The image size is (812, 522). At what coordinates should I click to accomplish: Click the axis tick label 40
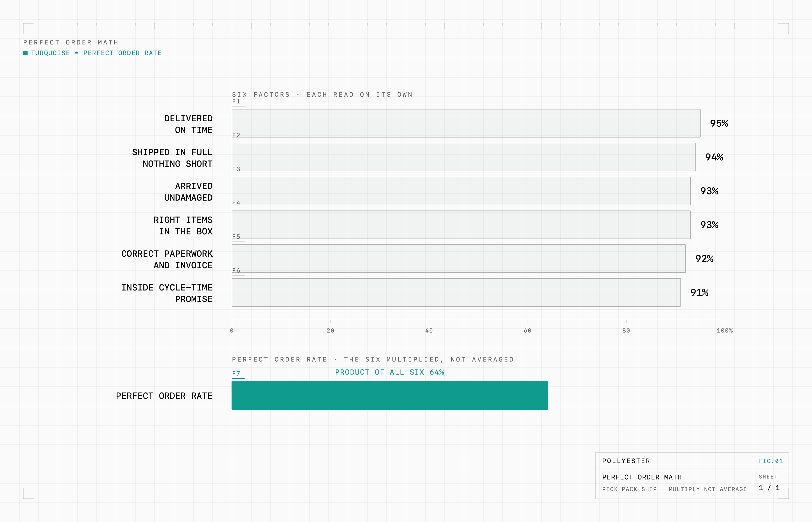pyautogui.click(x=429, y=331)
